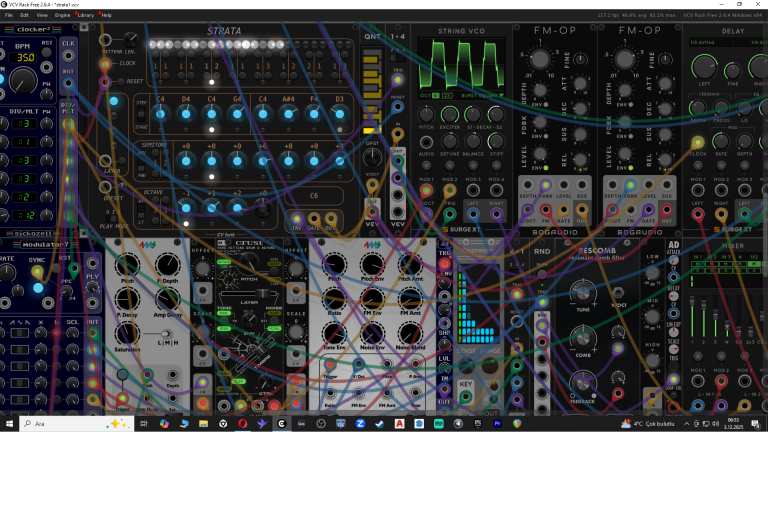This screenshot has width=768, height=518.
Task: Toggle first FM-OP DEPTH ENV button
Action: point(546,105)
